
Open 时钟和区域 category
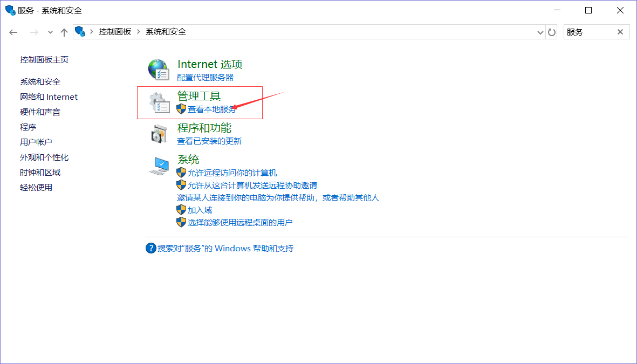point(40,172)
